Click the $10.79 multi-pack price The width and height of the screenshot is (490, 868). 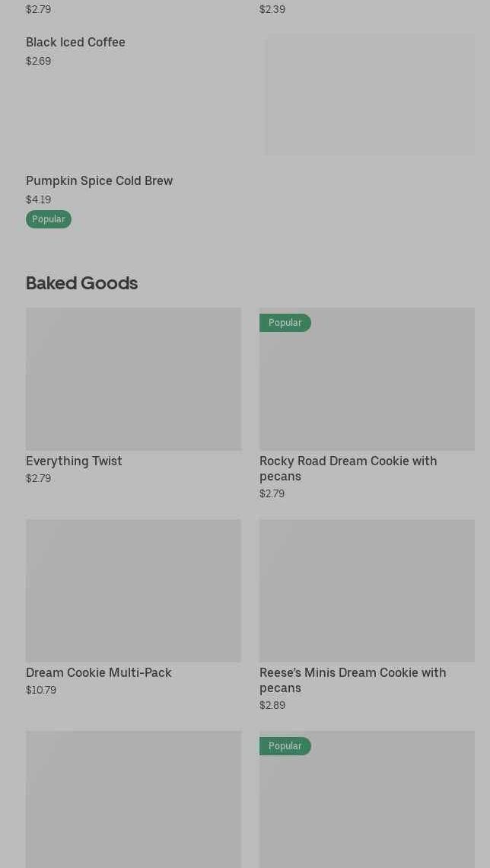[x=41, y=690]
